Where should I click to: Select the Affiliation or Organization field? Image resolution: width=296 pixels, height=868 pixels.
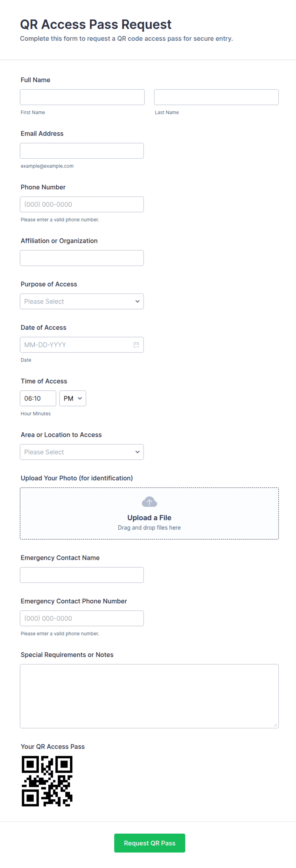coord(82,258)
